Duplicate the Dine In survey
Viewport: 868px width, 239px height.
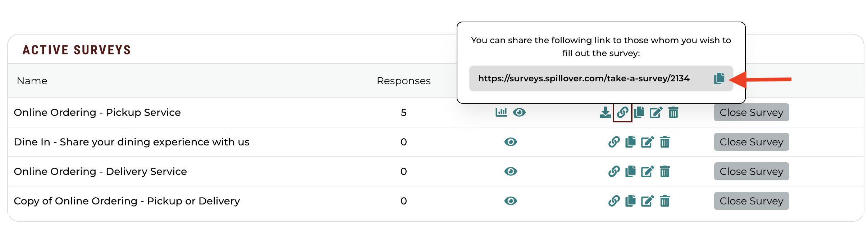[x=630, y=142]
